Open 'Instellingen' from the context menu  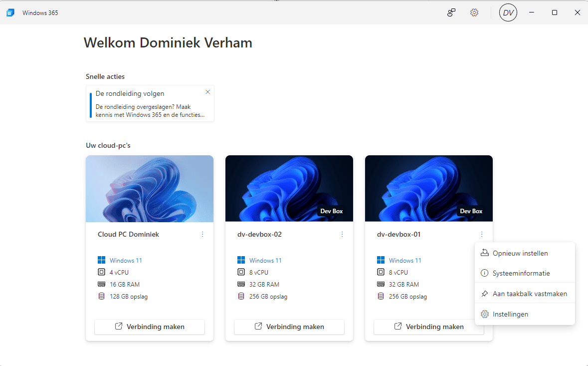(510, 314)
